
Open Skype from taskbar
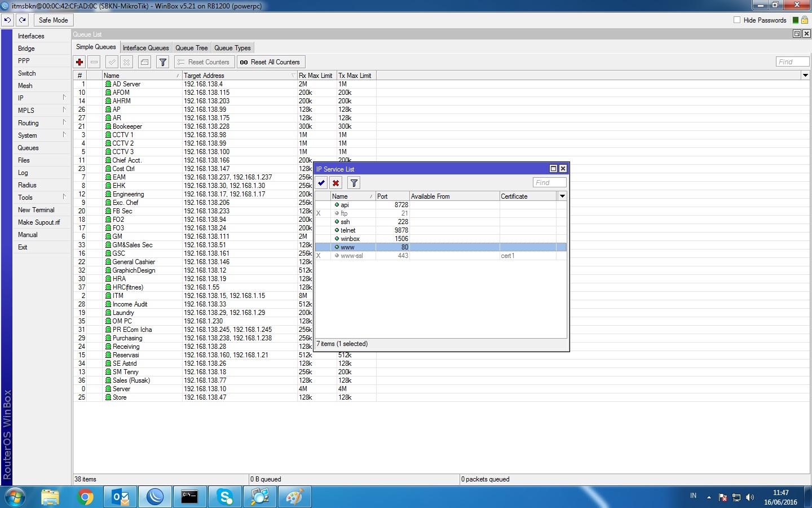coord(225,497)
